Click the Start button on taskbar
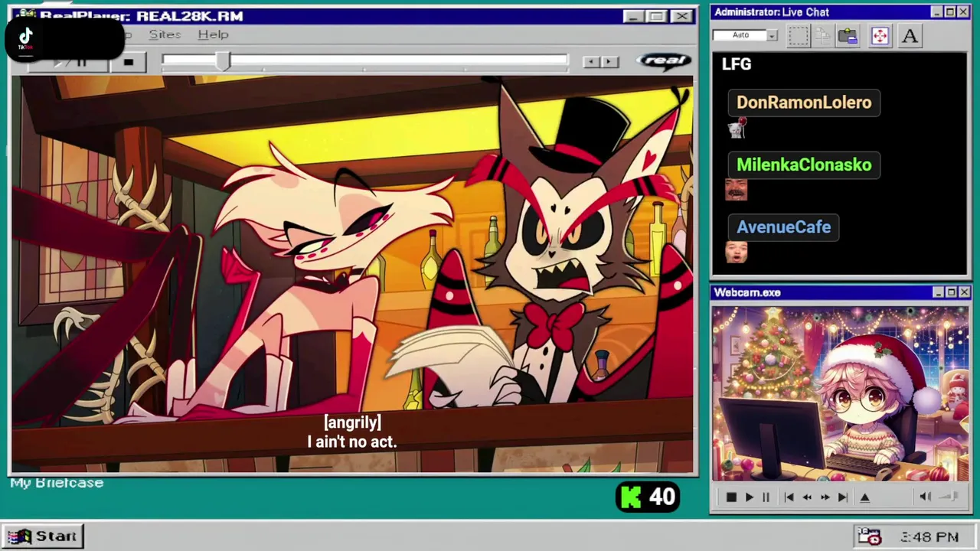The height and width of the screenshot is (551, 980). (x=43, y=536)
